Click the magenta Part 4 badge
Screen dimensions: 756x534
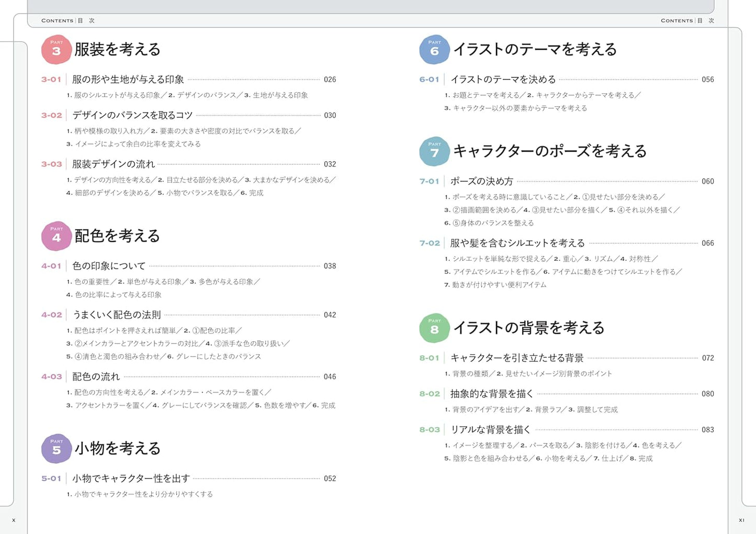pos(57,236)
